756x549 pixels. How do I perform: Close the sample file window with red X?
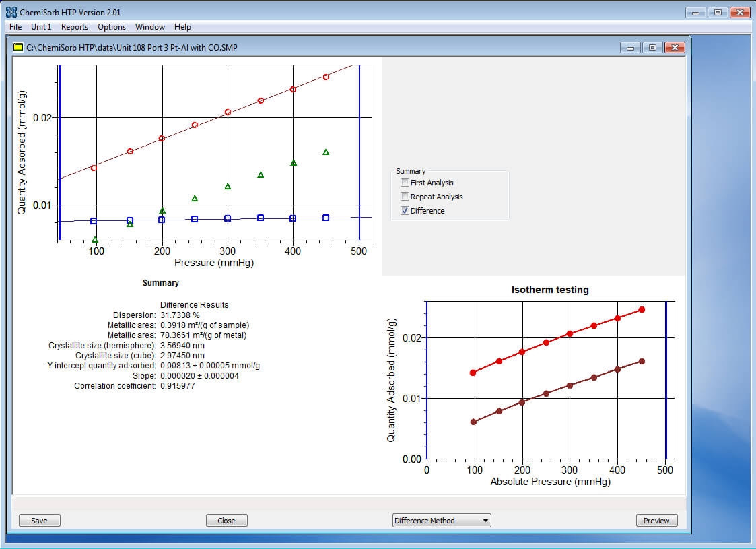(x=674, y=47)
